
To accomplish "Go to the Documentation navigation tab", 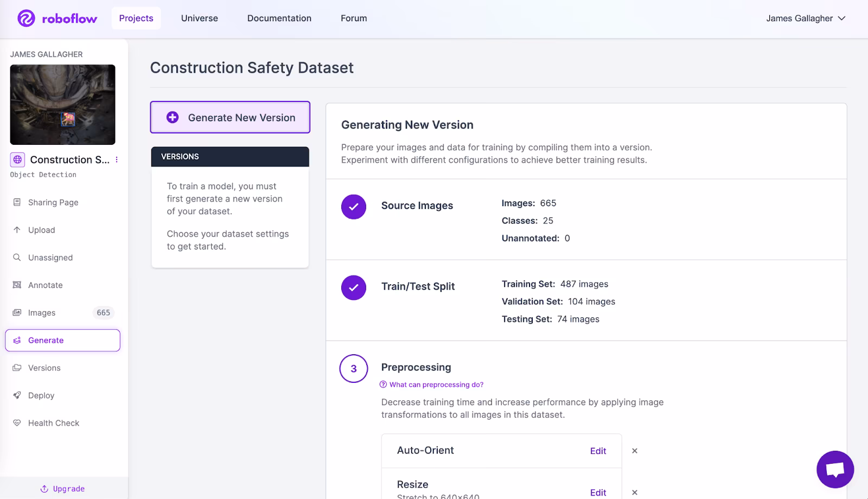I will tap(279, 18).
